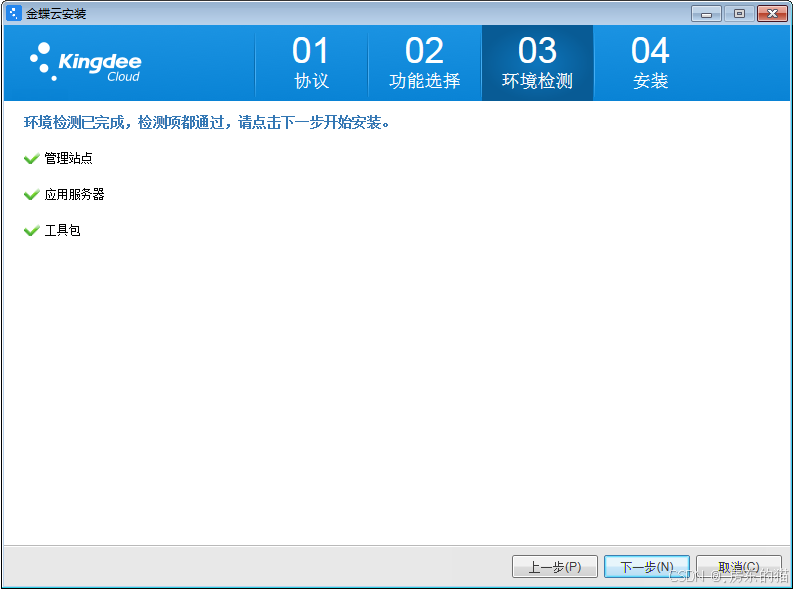The width and height of the screenshot is (793, 590).
Task: Click the 管理站点 check item text
Action: tap(68, 158)
